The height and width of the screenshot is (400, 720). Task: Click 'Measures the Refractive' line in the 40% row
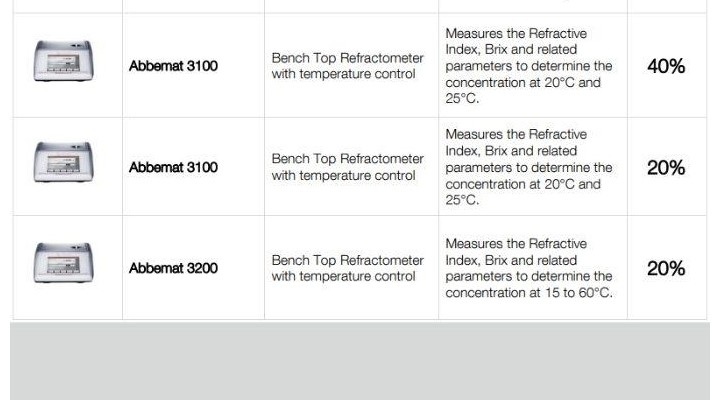coord(516,34)
